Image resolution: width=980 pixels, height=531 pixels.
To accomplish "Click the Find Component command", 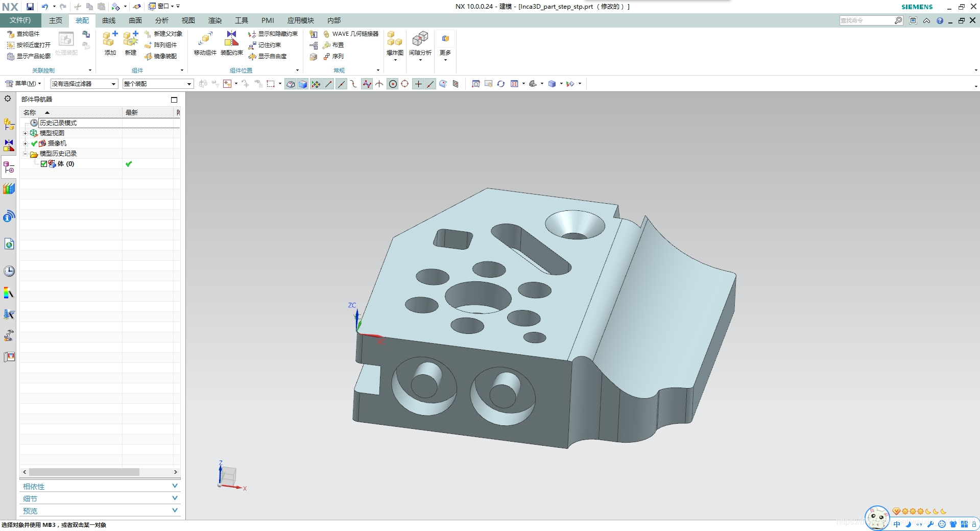I will click(x=23, y=34).
